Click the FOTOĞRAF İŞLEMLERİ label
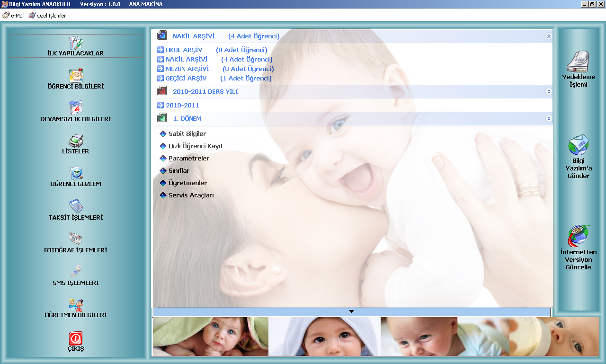Screen dimensions: 606x364 pyautogui.click(x=76, y=250)
